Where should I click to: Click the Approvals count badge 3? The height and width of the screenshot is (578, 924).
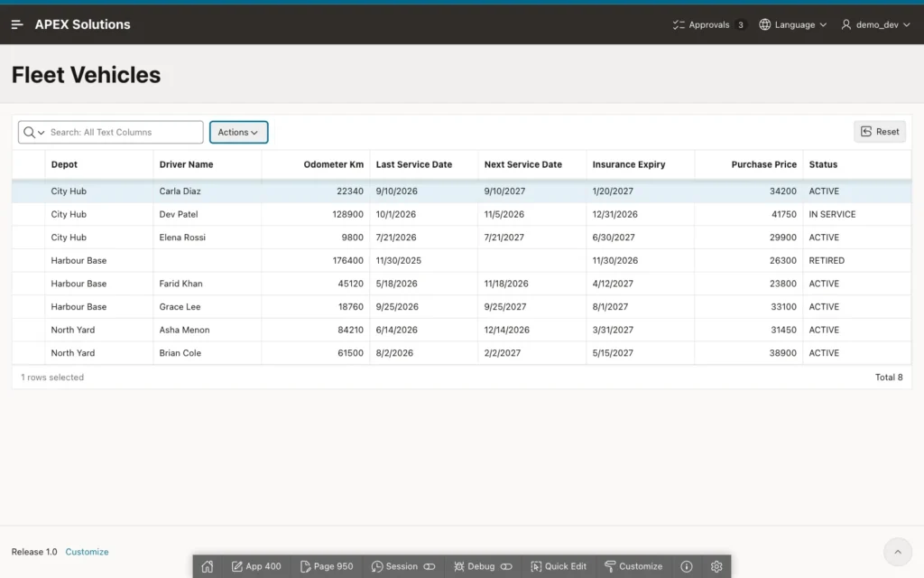(741, 24)
